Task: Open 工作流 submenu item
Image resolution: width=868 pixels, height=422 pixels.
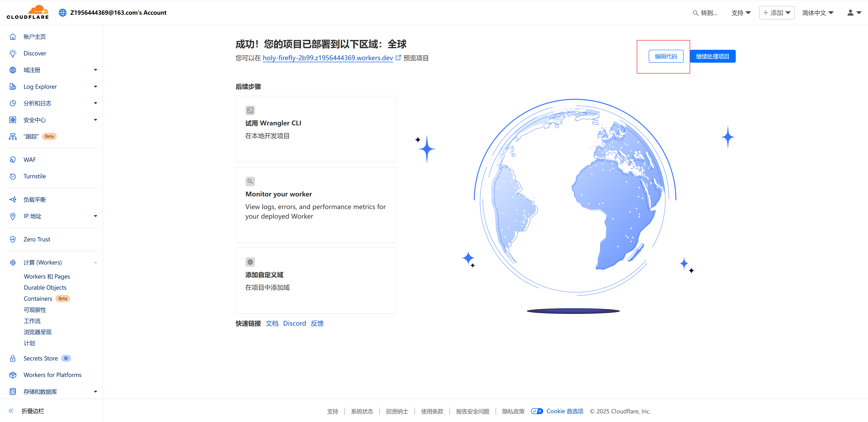Action: pyautogui.click(x=32, y=321)
